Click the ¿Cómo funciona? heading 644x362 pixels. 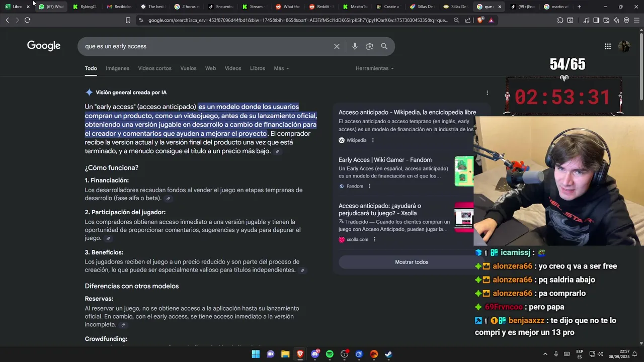click(x=111, y=168)
